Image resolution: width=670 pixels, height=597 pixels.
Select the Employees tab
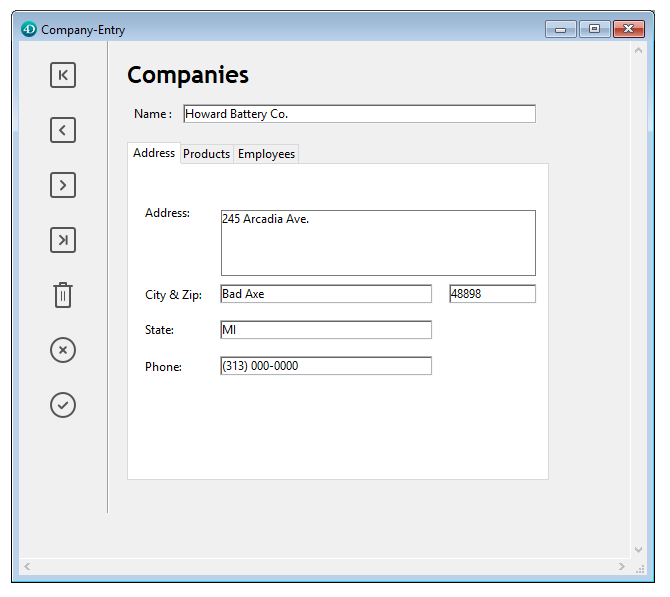266,154
